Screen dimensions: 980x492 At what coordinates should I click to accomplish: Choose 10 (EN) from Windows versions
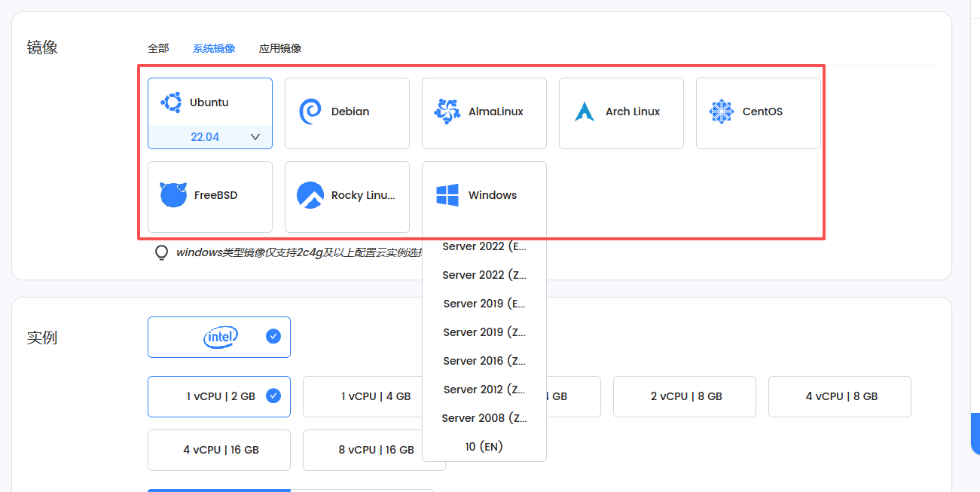click(484, 446)
